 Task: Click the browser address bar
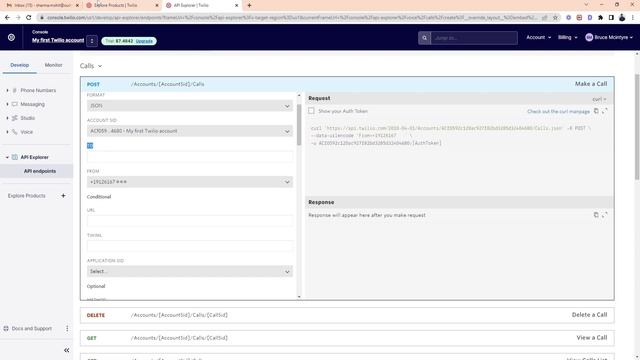pos(292,18)
